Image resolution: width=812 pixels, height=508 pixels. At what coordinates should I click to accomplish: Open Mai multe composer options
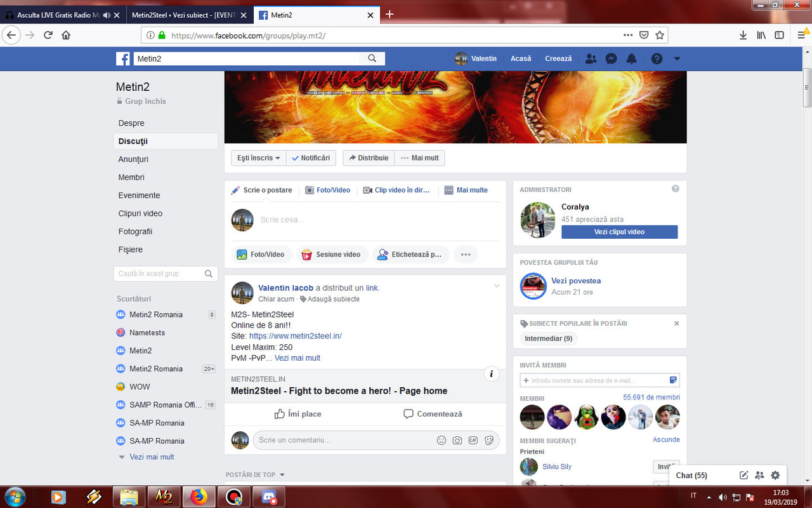[x=466, y=190]
